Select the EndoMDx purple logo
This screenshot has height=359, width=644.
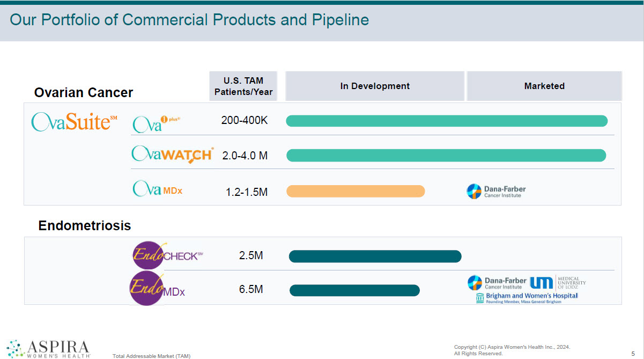[x=157, y=289]
